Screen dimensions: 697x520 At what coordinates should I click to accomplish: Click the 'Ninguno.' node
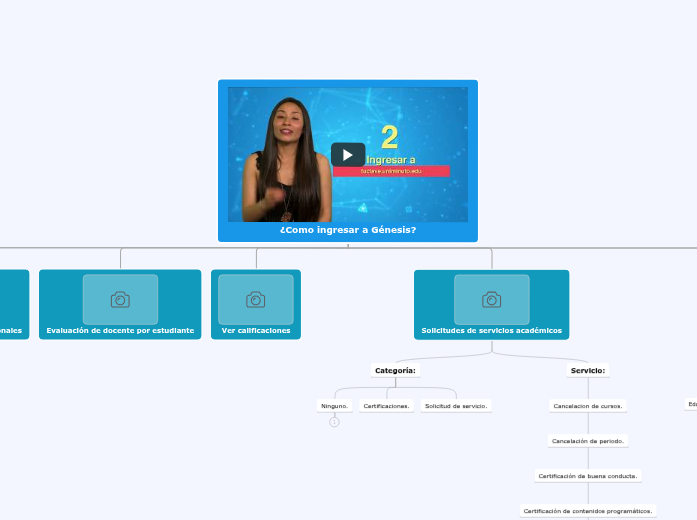coord(334,406)
